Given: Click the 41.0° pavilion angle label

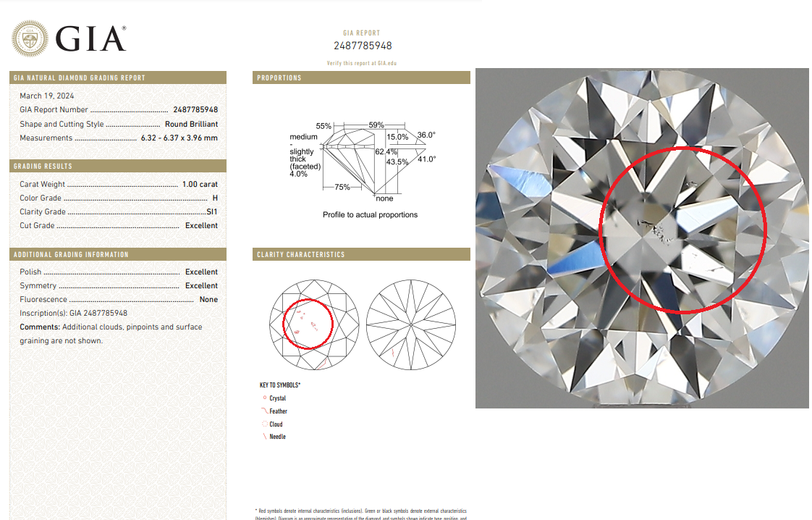Looking at the screenshot, I should (427, 159).
